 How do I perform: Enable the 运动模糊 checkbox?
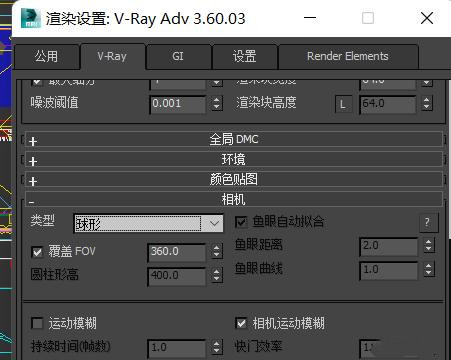coord(37,323)
